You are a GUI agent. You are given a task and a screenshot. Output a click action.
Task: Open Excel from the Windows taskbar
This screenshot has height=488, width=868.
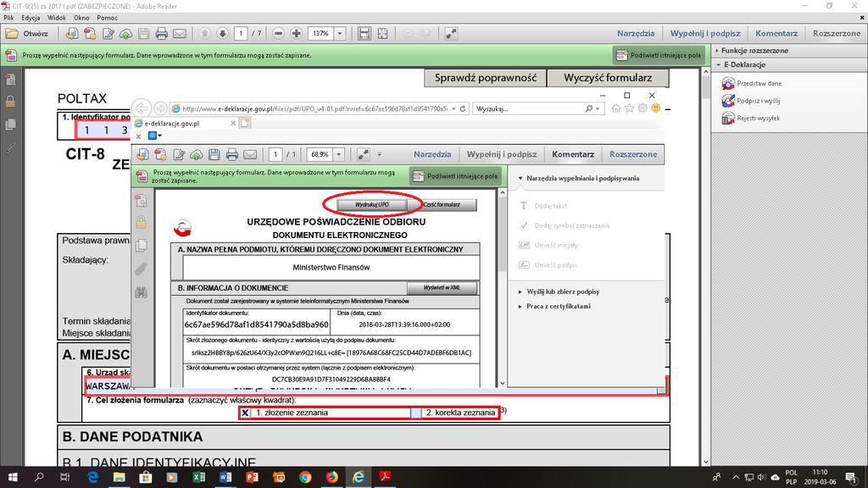coord(198,477)
